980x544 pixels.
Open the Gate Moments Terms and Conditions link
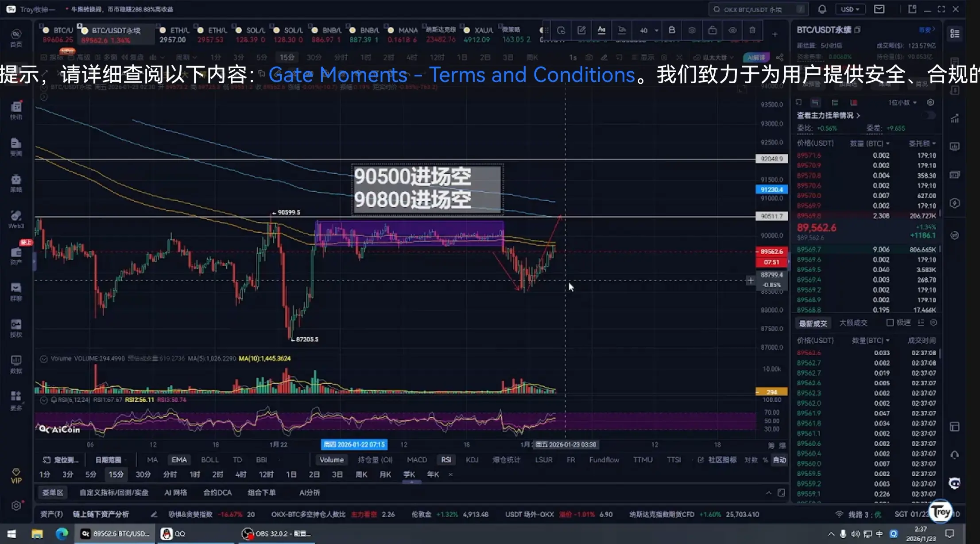[451, 75]
